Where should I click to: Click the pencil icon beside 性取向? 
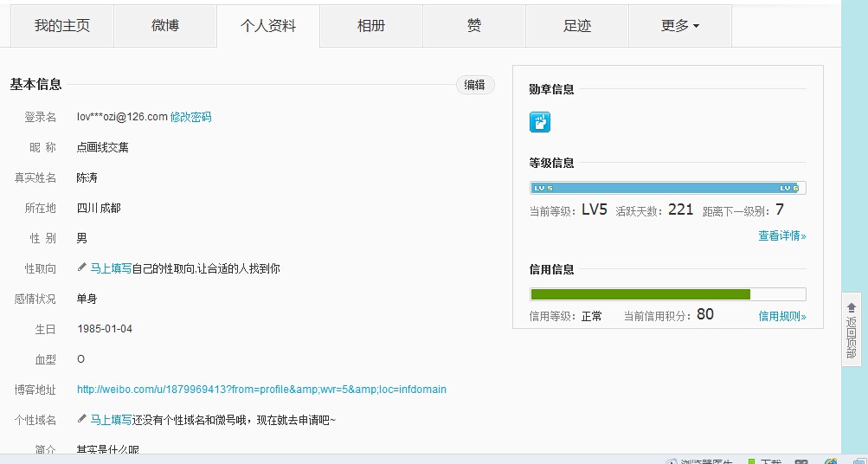pyautogui.click(x=82, y=268)
